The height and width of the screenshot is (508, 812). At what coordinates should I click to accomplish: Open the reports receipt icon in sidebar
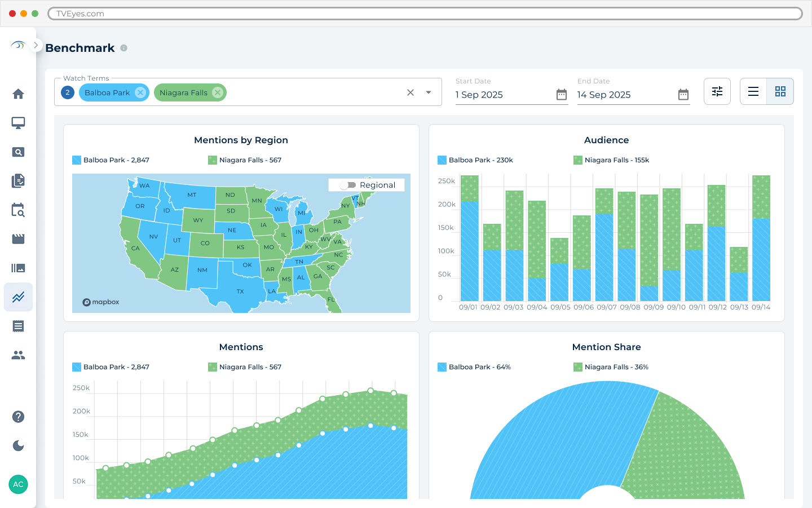point(18,326)
